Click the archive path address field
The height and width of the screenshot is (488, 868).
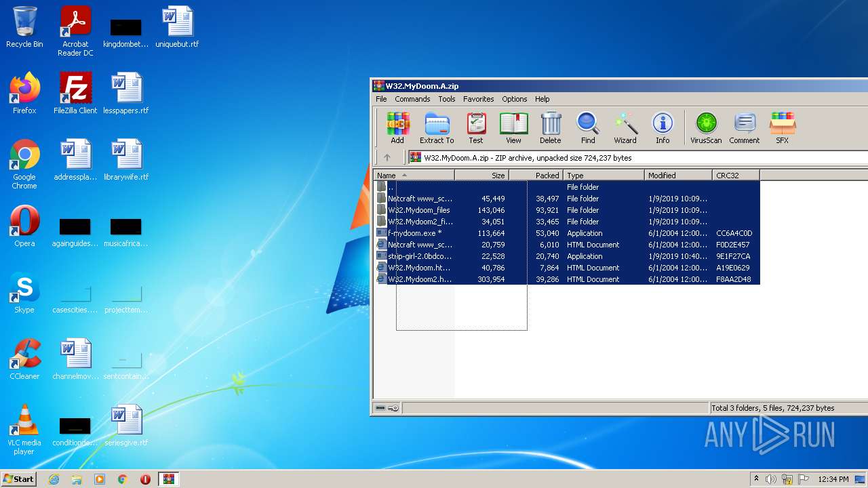637,157
